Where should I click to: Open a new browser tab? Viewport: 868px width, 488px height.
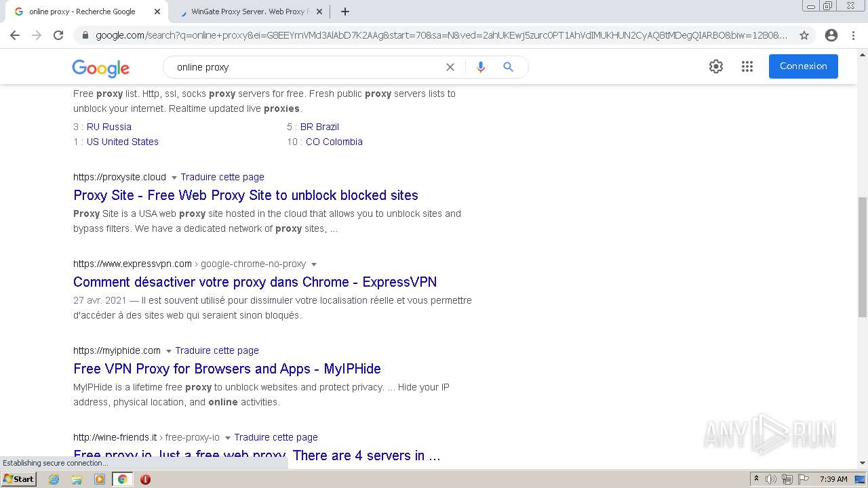tap(345, 12)
